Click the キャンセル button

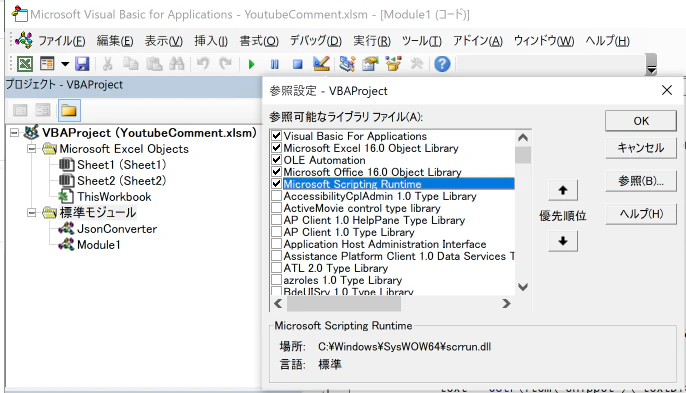pyautogui.click(x=641, y=148)
